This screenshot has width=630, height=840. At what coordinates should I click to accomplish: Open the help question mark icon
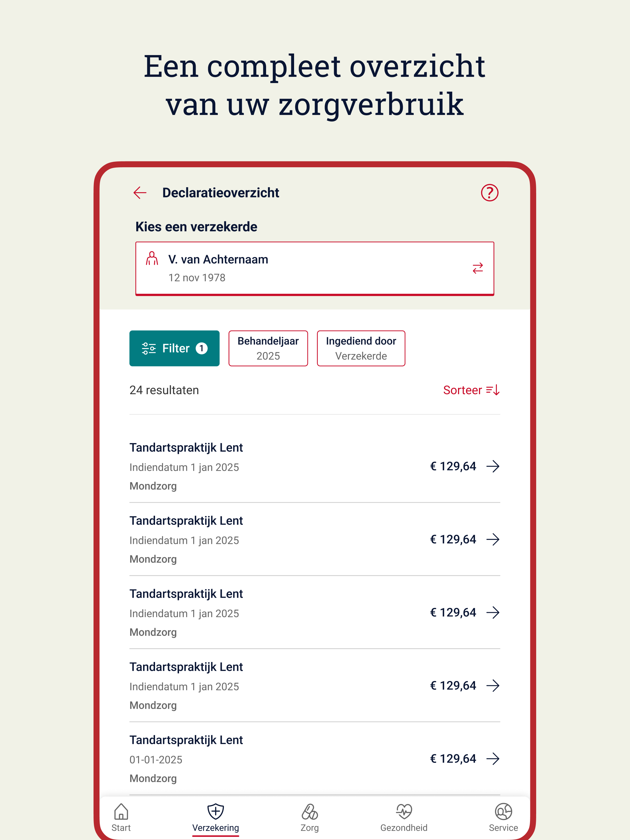coord(489,193)
